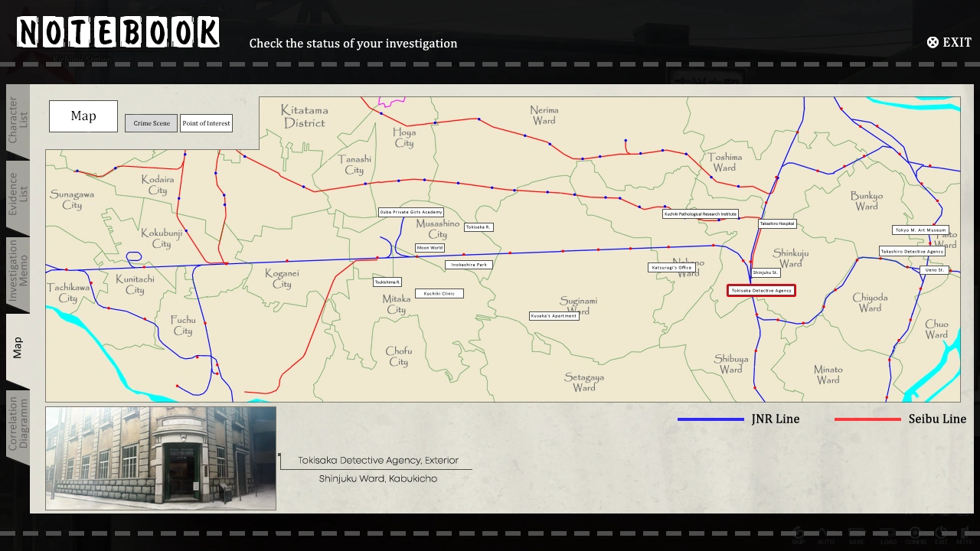Click highlighted Tokisaka Detective Agency map label

(x=761, y=291)
